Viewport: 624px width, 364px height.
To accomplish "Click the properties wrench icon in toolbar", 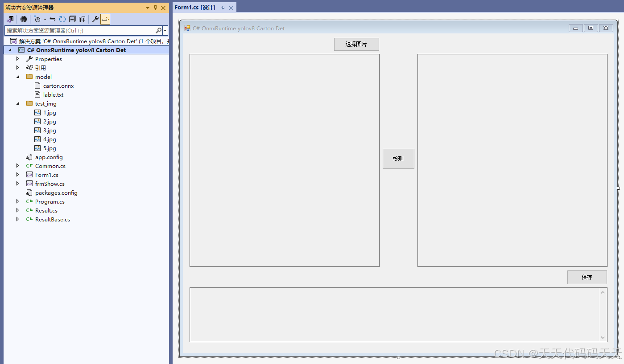I will click(x=95, y=19).
